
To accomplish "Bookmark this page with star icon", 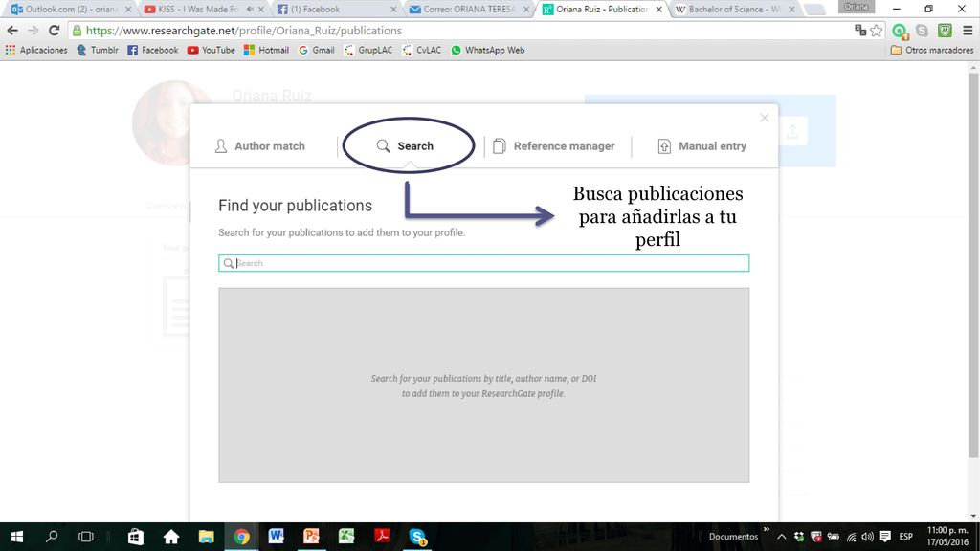I will tap(877, 31).
